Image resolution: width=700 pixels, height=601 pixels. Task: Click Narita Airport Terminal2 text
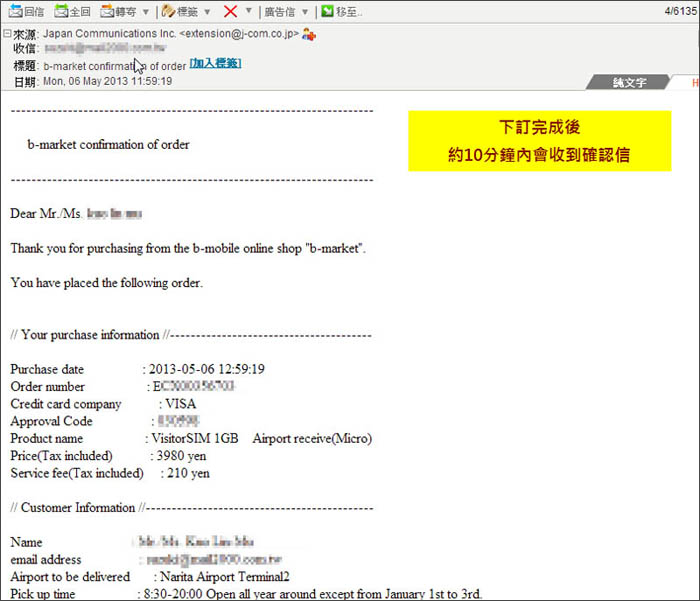tap(225, 576)
